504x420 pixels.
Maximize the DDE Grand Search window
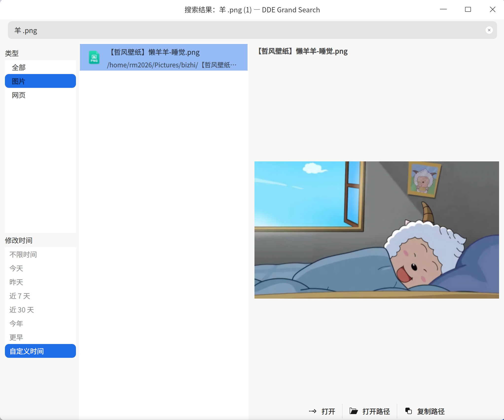coord(468,9)
